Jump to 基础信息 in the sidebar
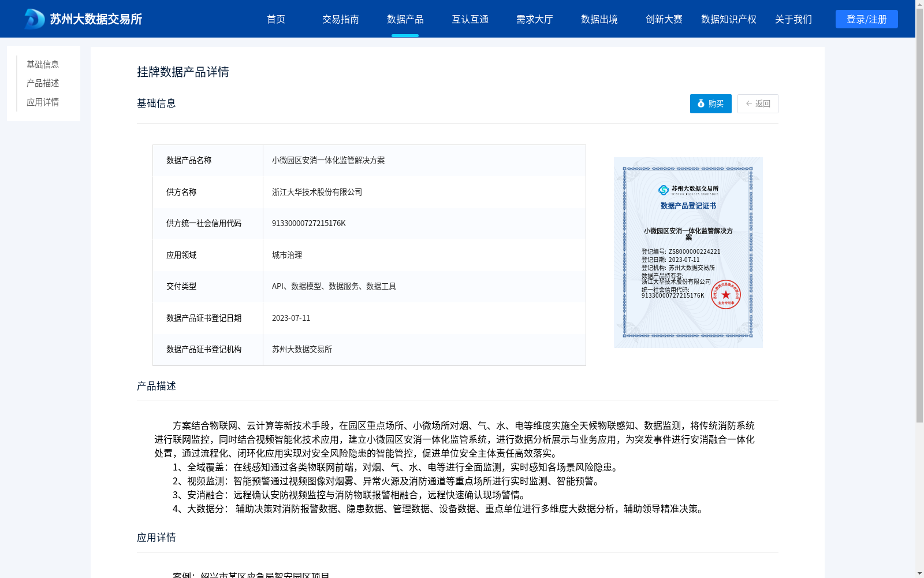This screenshot has height=578, width=924. point(43,64)
